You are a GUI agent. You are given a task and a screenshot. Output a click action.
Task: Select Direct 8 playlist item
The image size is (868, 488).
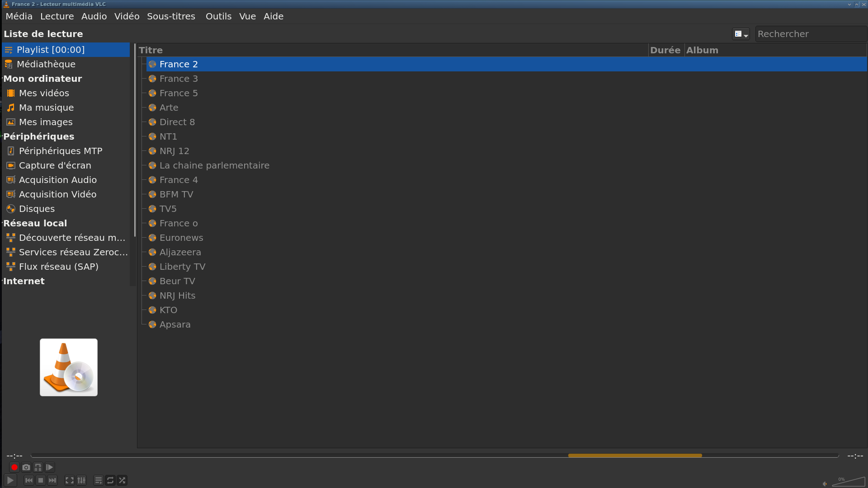coord(506,122)
